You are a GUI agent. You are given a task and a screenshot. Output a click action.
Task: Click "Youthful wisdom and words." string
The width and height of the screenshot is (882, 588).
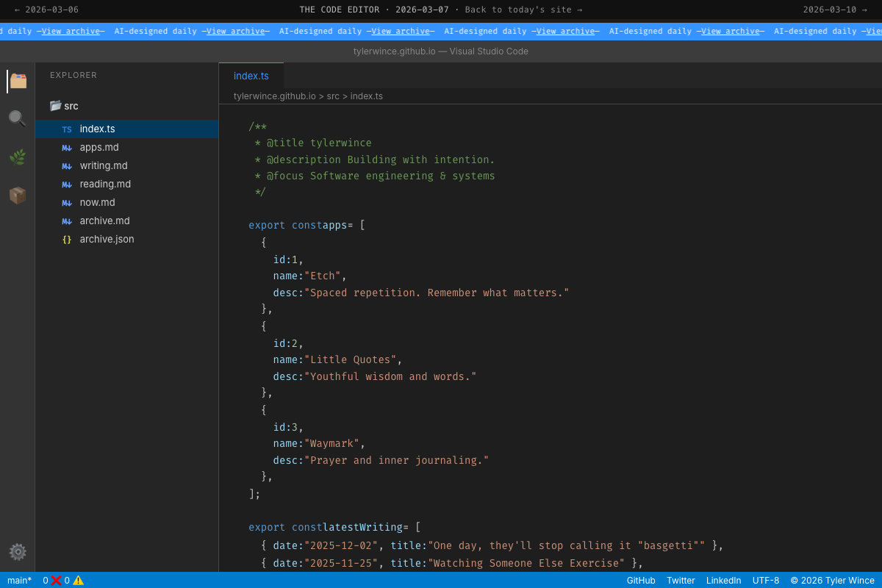coord(391,376)
